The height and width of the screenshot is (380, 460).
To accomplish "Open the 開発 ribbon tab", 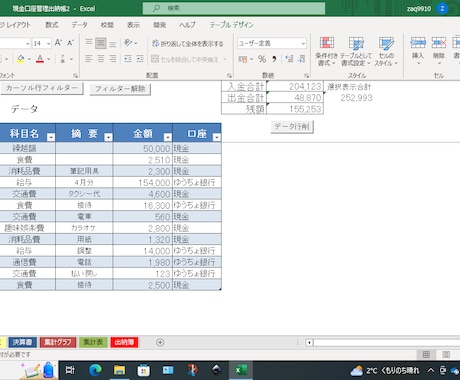I will [x=159, y=25].
